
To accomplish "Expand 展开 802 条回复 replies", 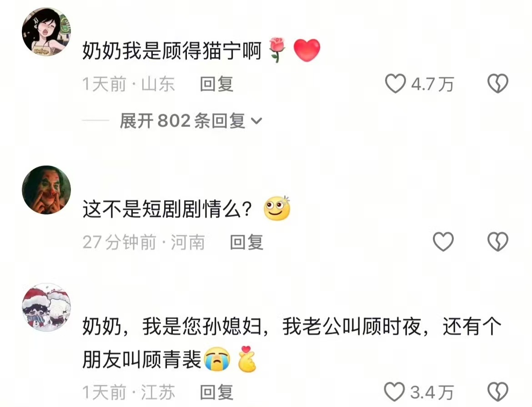I will coord(191,121).
